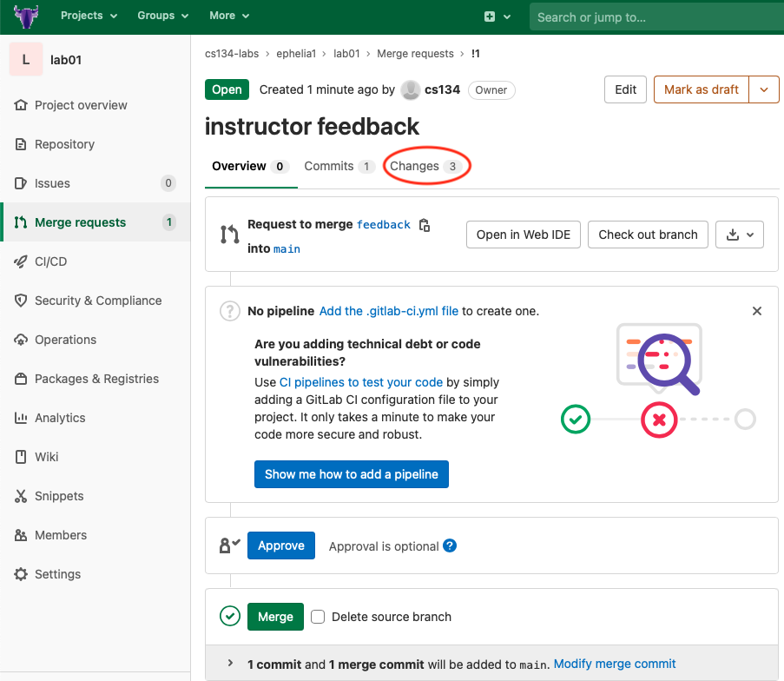The height and width of the screenshot is (681, 784).
Task: Click the Wiki book icon
Action: tap(21, 457)
